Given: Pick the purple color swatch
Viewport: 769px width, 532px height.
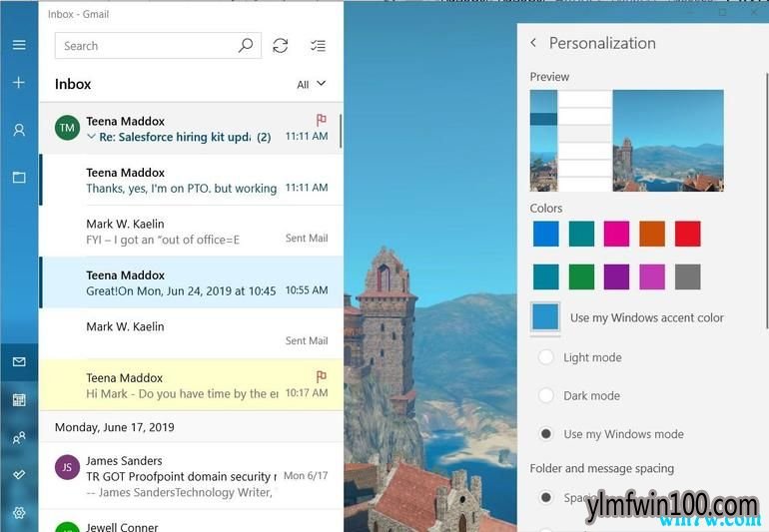Looking at the screenshot, I should click(x=616, y=276).
